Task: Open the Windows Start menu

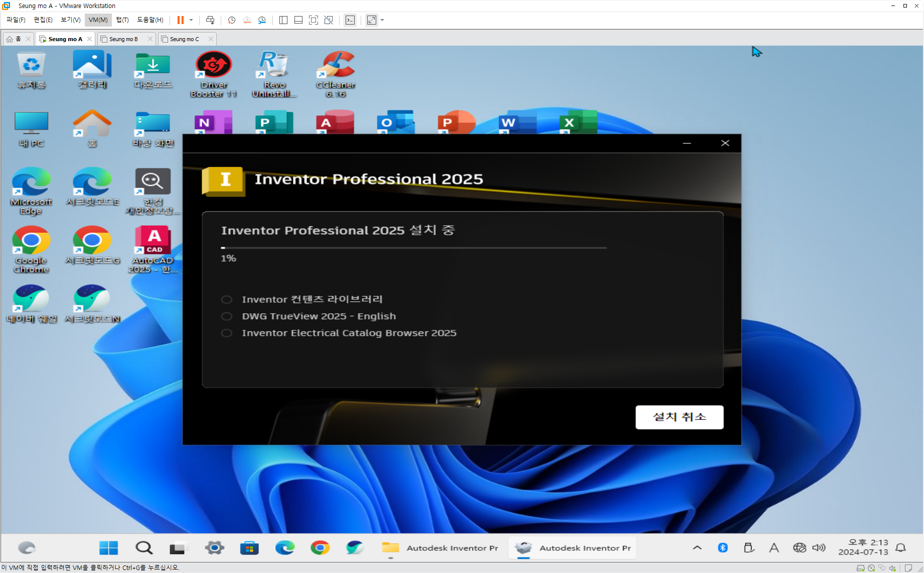Action: [108, 548]
